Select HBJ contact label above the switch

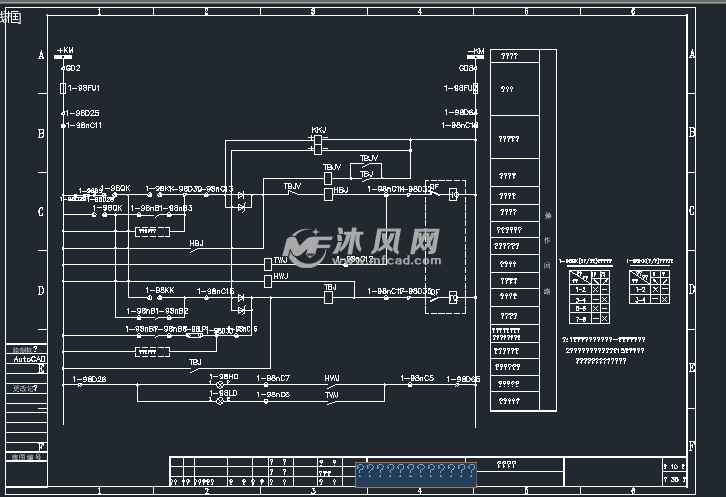click(x=196, y=243)
